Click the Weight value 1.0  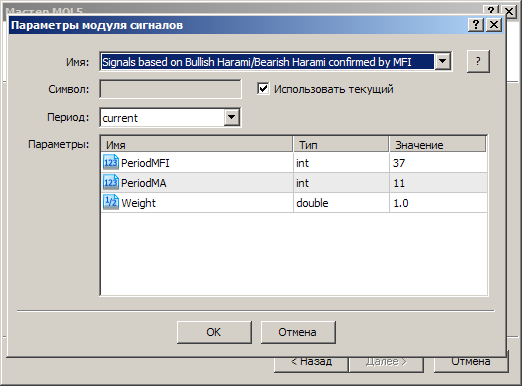(x=401, y=203)
